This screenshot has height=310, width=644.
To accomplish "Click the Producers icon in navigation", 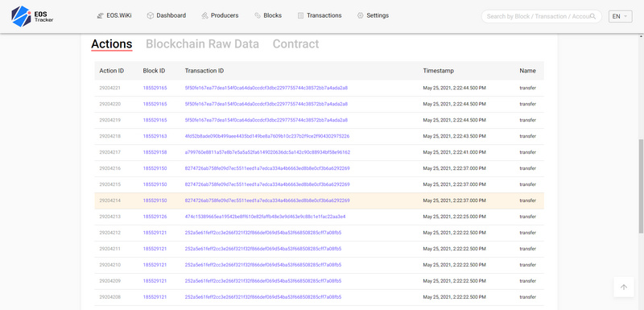I will coord(205,15).
